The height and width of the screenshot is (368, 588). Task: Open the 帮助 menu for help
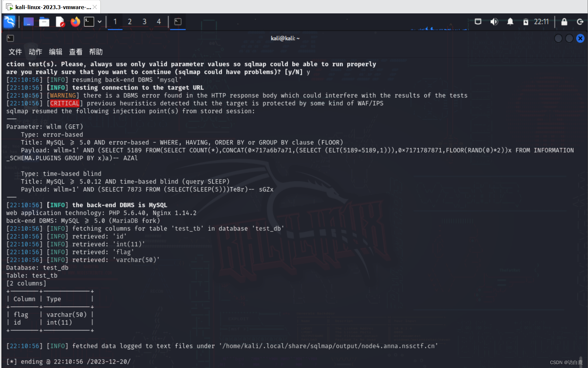96,52
